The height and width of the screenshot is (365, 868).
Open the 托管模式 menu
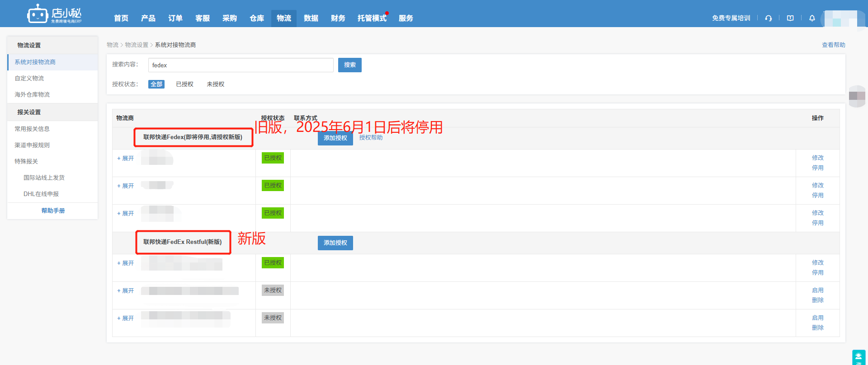tap(372, 18)
